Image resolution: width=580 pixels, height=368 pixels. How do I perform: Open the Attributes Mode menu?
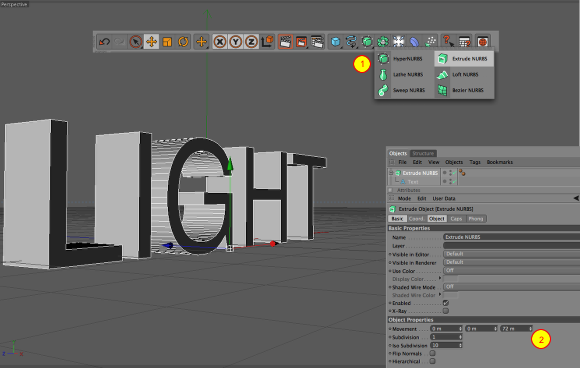404,199
